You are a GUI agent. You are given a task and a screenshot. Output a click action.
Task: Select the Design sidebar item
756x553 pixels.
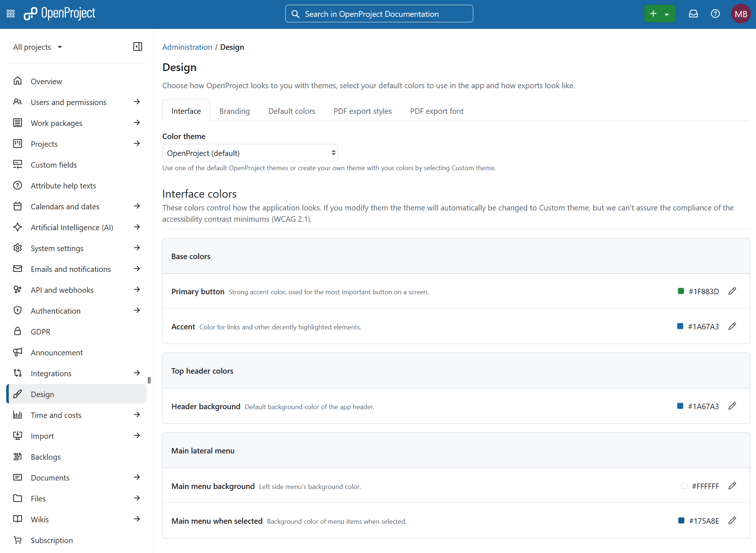pyautogui.click(x=76, y=394)
